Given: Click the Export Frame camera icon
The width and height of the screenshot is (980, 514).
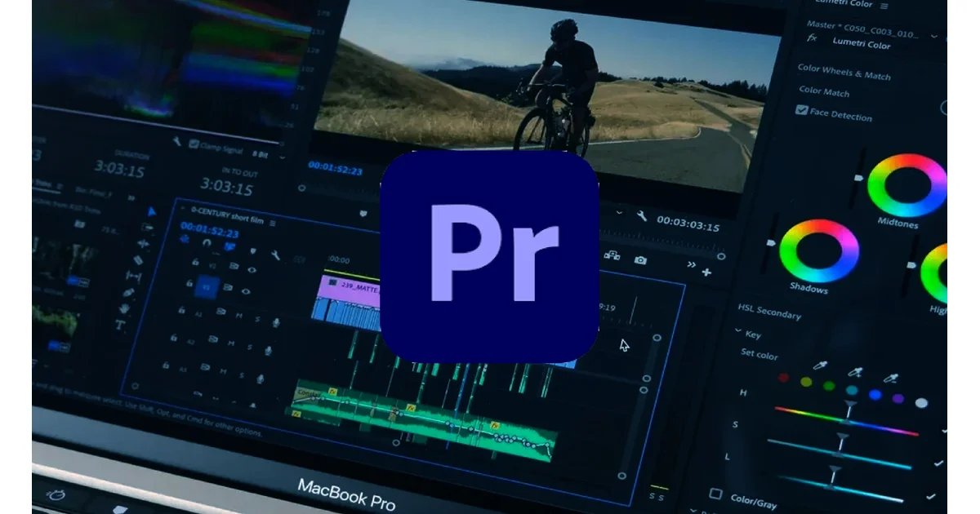Looking at the screenshot, I should coord(640,260).
